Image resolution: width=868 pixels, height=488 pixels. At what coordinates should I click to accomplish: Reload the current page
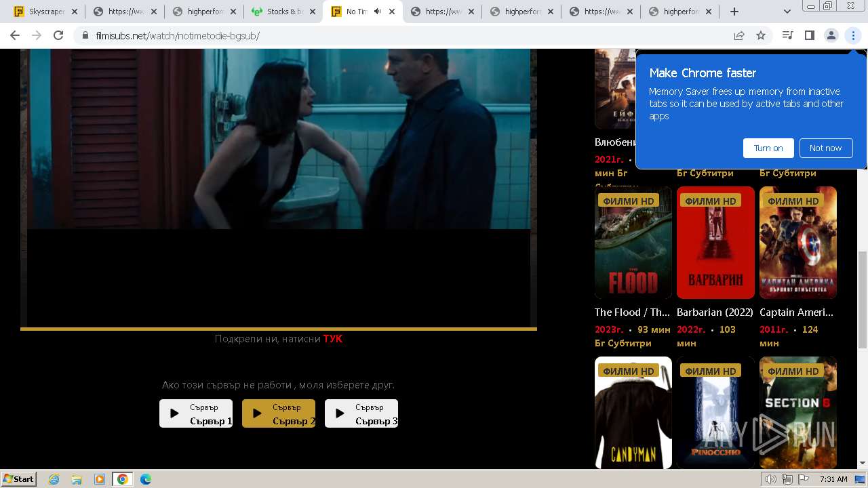click(x=58, y=35)
